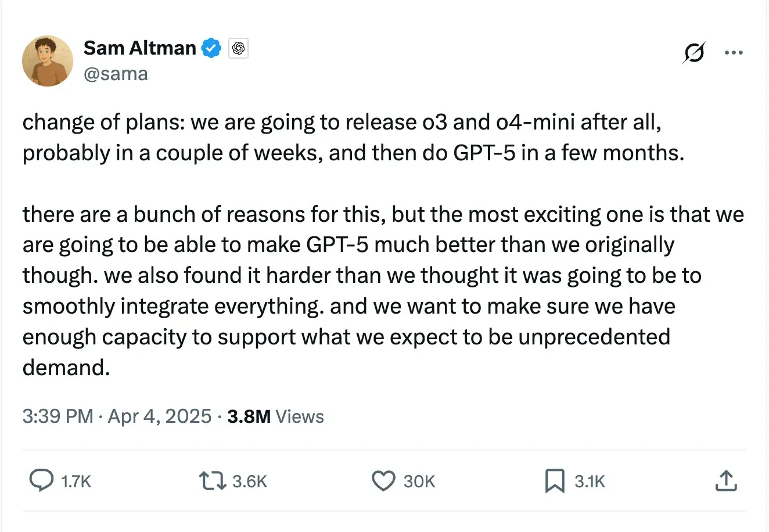Open the three-dot more options menu

click(x=734, y=53)
